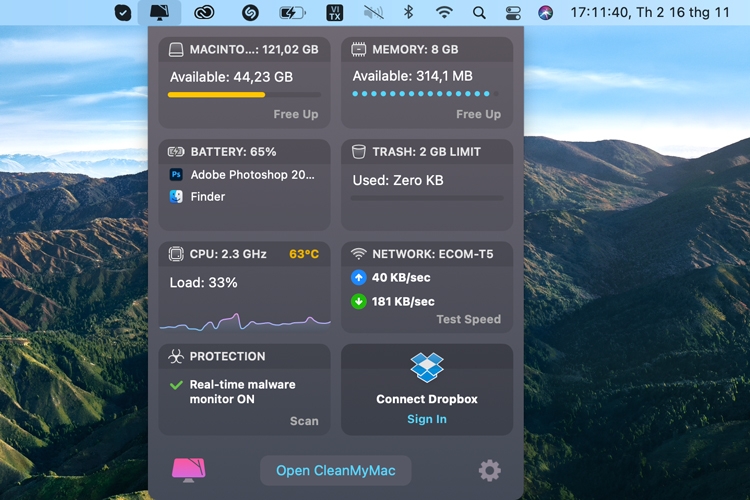
Task: Open the battery charging status icon
Action: (x=292, y=12)
